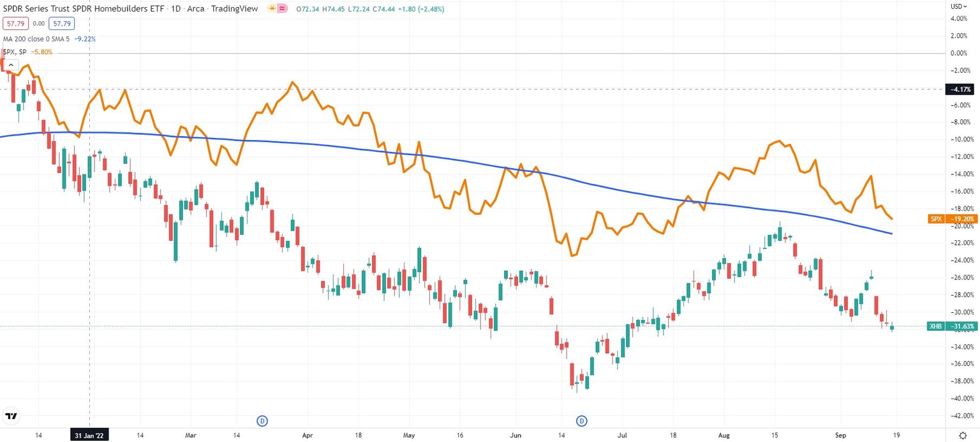This screenshot has height=442, width=980.
Task: Open the USD currency dropdown
Action: coord(958,6)
